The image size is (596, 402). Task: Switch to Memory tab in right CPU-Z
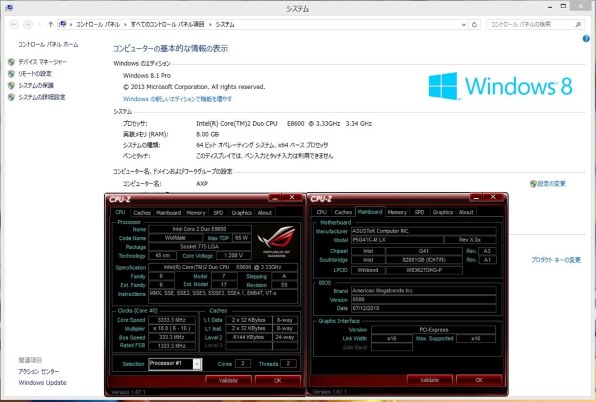(397, 212)
